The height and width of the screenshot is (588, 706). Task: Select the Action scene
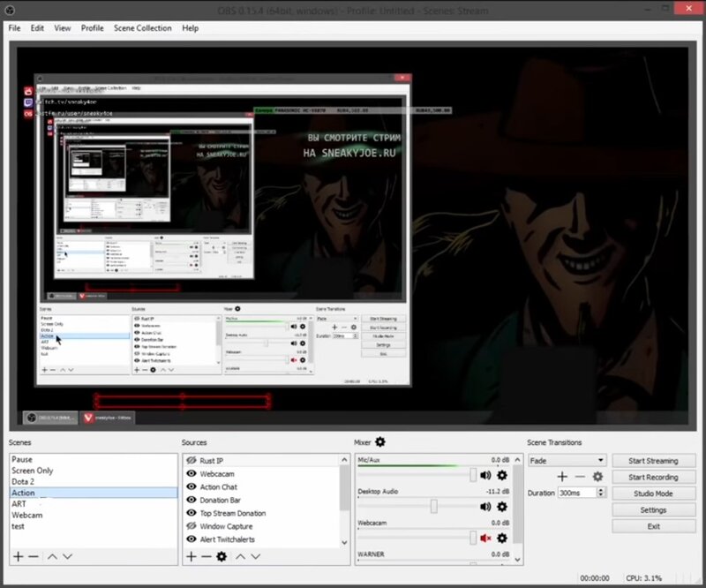tap(94, 493)
